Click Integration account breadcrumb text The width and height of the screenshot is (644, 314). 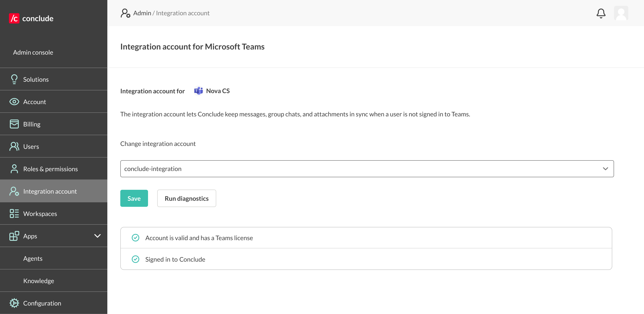[x=183, y=13]
